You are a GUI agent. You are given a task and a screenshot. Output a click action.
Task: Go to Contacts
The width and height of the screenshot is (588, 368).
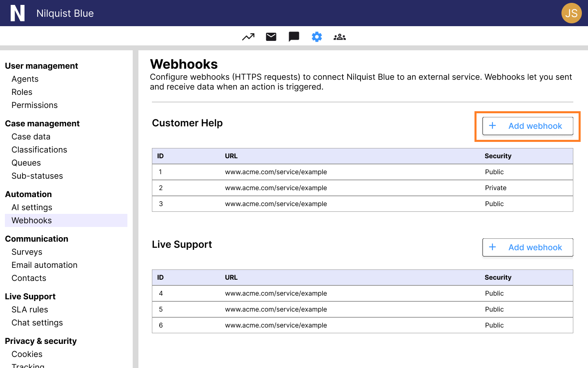coord(29,278)
